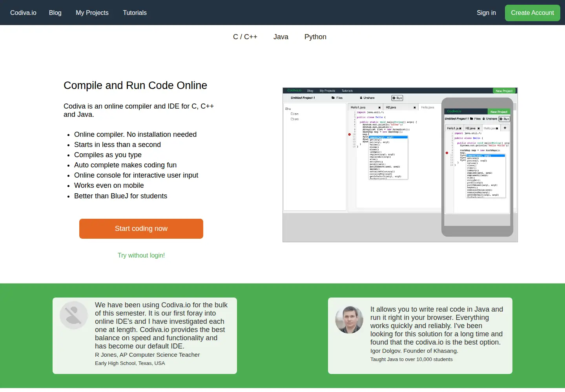The height and width of the screenshot is (392, 565).
Task: Click 'Online console for interactive user input'
Action: [x=136, y=175]
